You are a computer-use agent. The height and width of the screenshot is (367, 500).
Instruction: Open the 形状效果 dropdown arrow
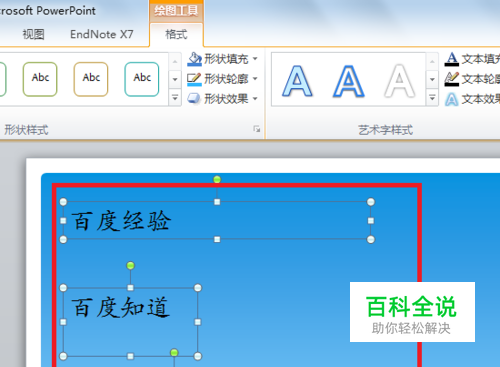255,99
